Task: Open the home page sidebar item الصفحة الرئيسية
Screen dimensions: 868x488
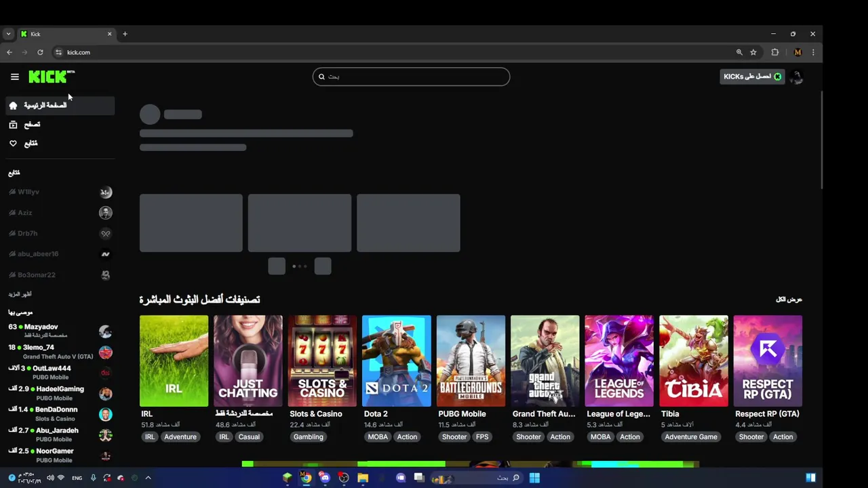Action: (x=60, y=105)
